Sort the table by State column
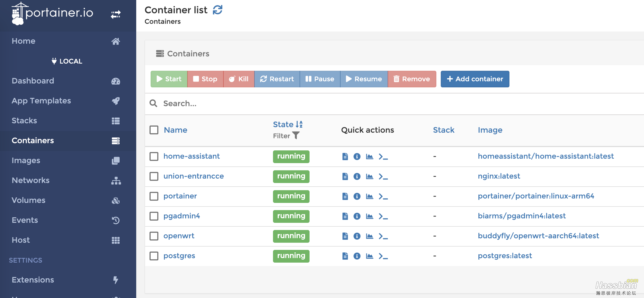 pos(288,124)
